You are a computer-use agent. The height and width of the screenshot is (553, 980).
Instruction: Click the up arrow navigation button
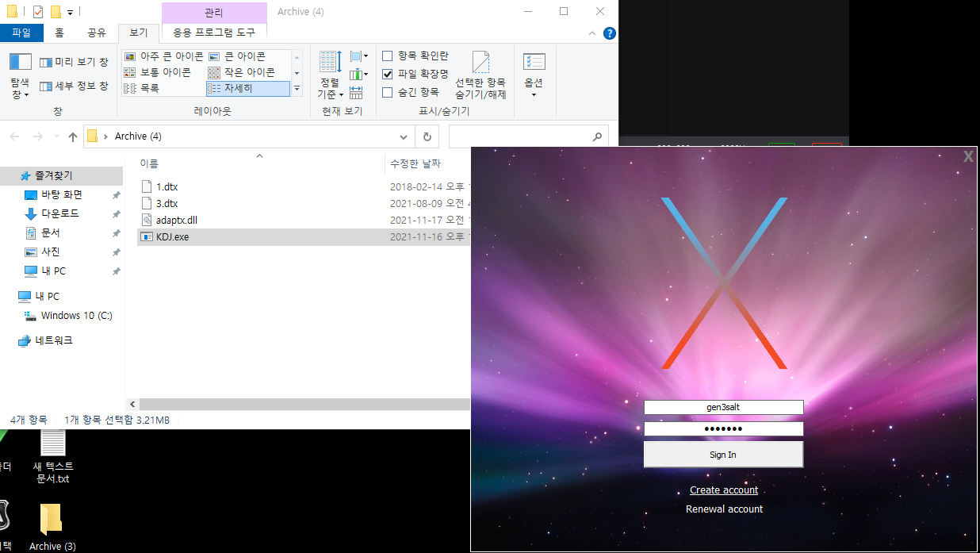click(x=73, y=136)
